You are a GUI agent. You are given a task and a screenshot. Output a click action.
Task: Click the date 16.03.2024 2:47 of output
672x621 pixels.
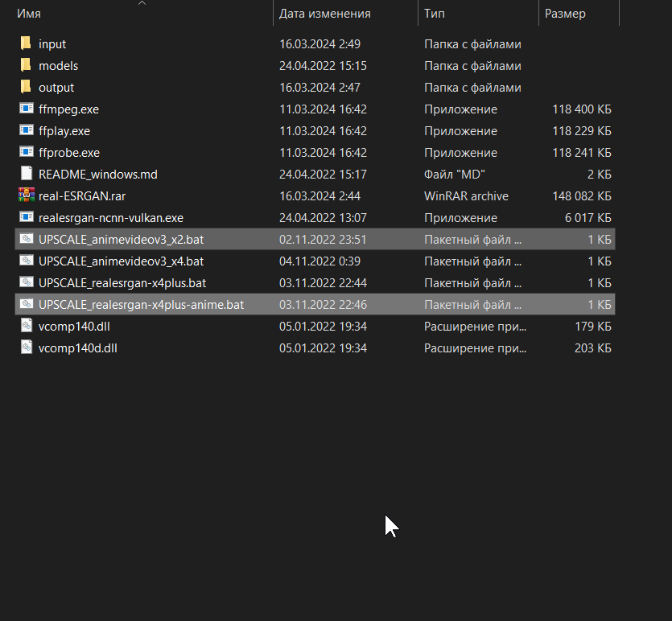320,88
